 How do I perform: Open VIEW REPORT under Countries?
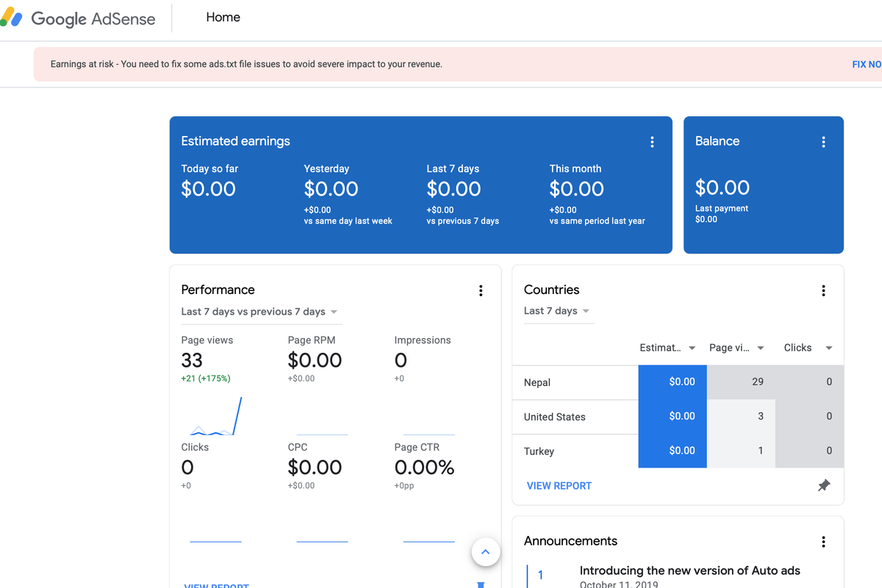pos(559,485)
